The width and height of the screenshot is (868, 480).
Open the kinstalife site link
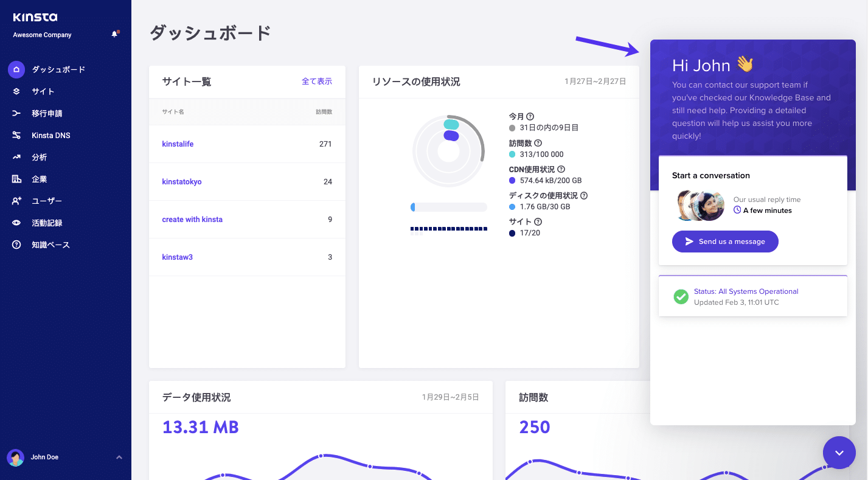[x=178, y=144]
